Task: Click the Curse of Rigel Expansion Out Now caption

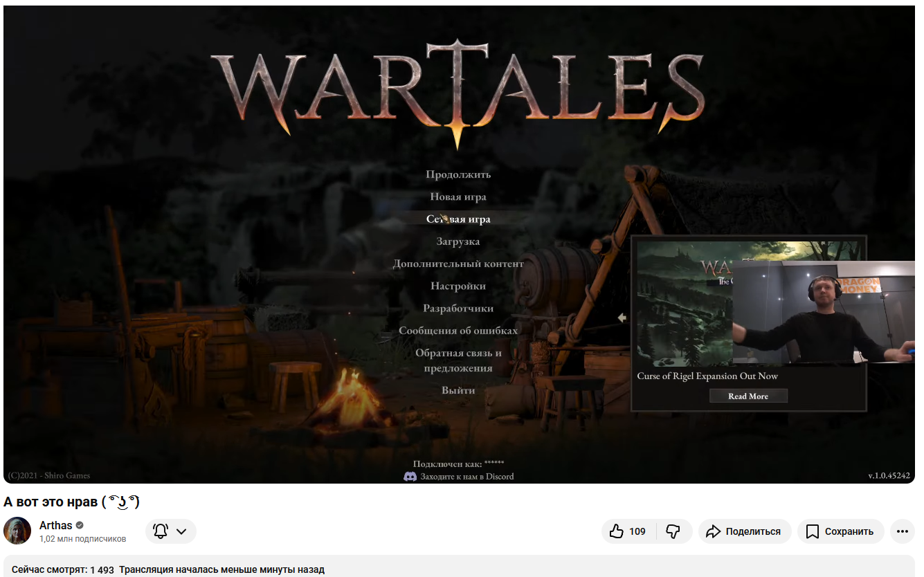Action: pos(707,376)
